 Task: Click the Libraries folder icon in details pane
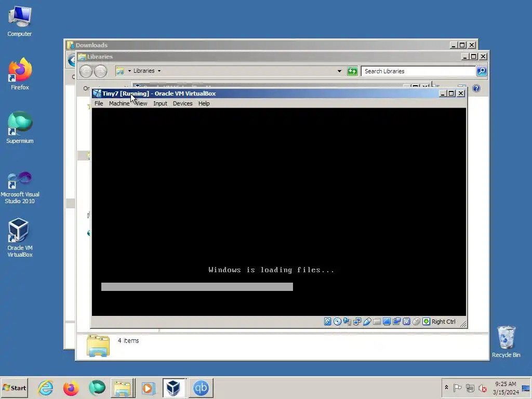tap(98, 345)
